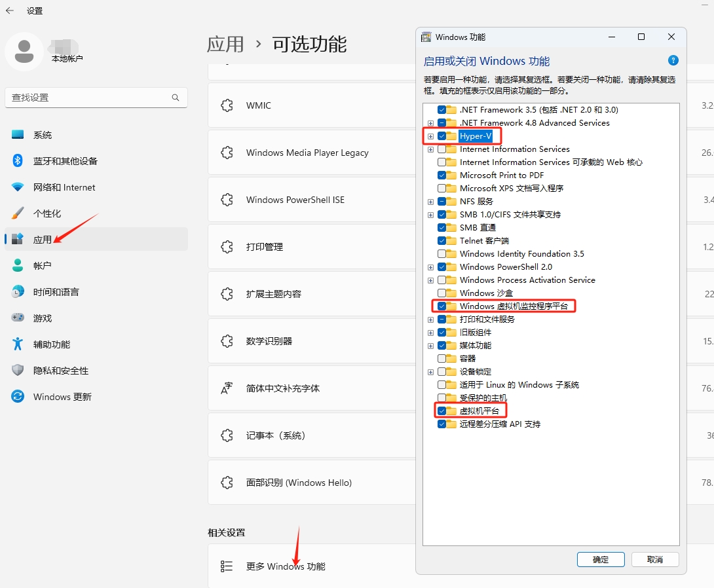Expand Internet Information Services node

coord(430,149)
